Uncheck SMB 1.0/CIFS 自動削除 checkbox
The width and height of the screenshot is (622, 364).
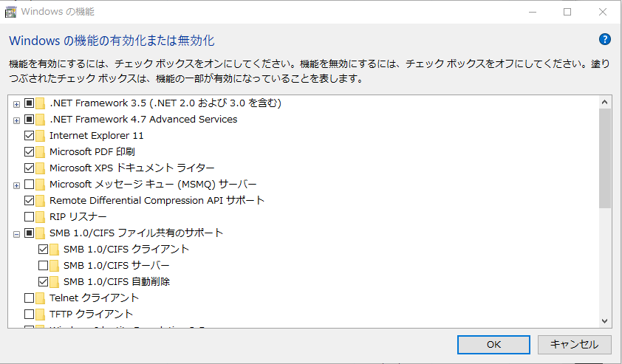pyautogui.click(x=44, y=281)
